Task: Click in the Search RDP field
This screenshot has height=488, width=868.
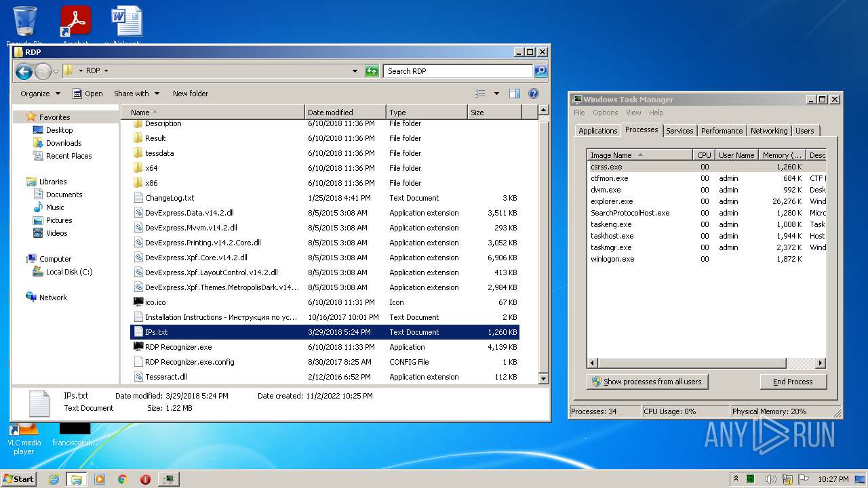Action: [458, 70]
